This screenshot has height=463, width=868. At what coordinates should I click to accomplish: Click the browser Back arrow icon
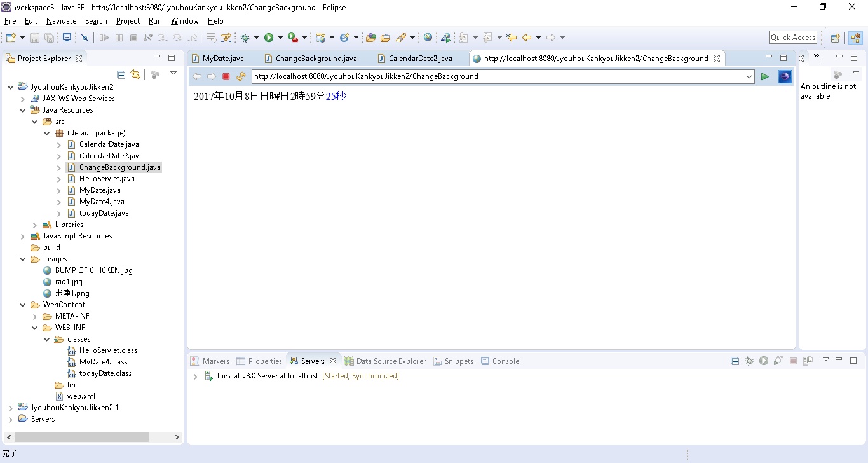pos(196,76)
